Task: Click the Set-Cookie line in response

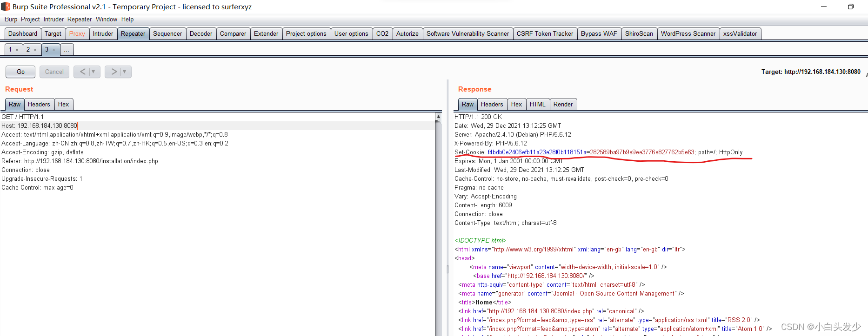Action: (599, 152)
